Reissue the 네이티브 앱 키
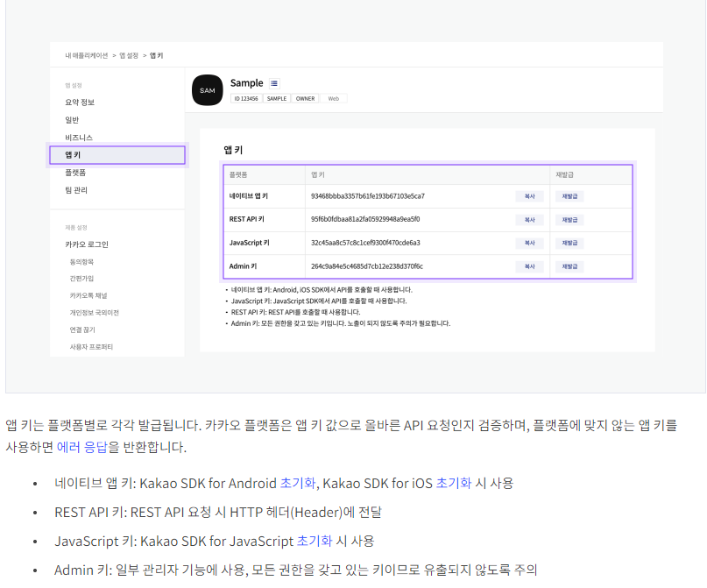 pyautogui.click(x=569, y=196)
